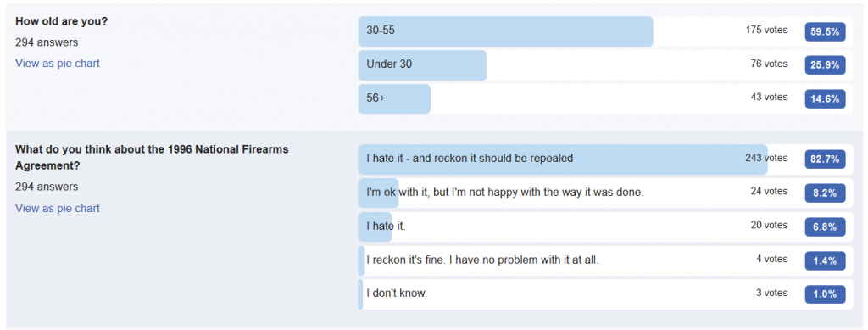Select the 'I hate it.' answer row
868x330 pixels.
point(605,227)
